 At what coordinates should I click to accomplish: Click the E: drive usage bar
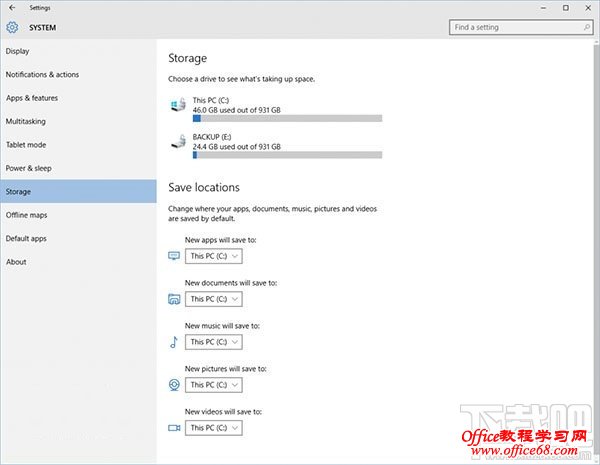click(x=287, y=155)
